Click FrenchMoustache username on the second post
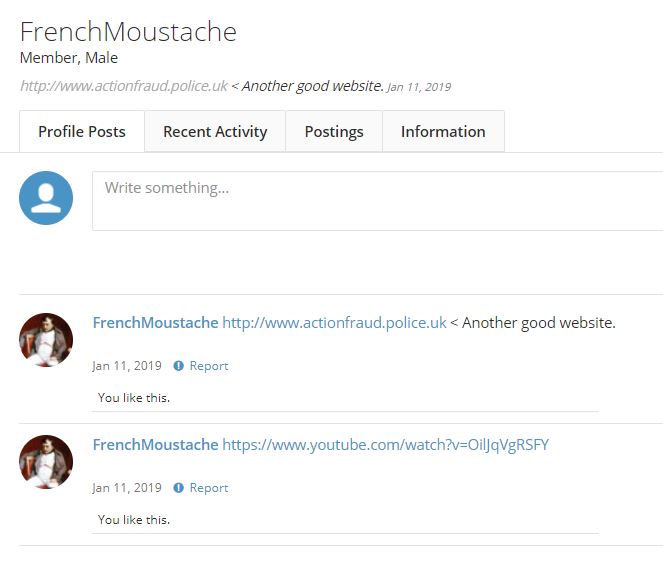Image resolution: width=663 pixels, height=582 pixels. click(x=155, y=445)
